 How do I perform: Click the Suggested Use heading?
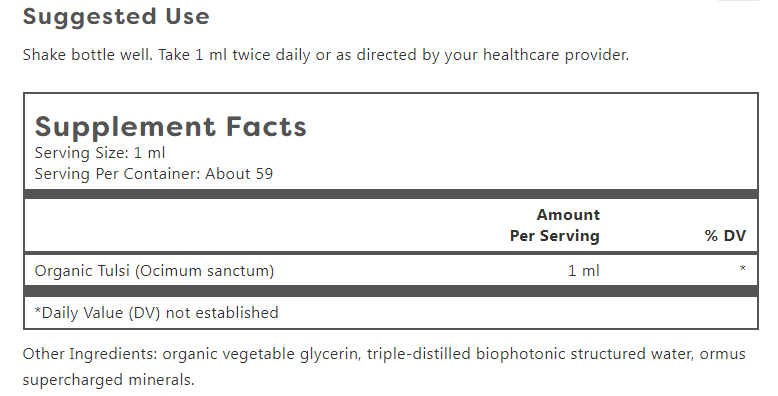tap(116, 16)
